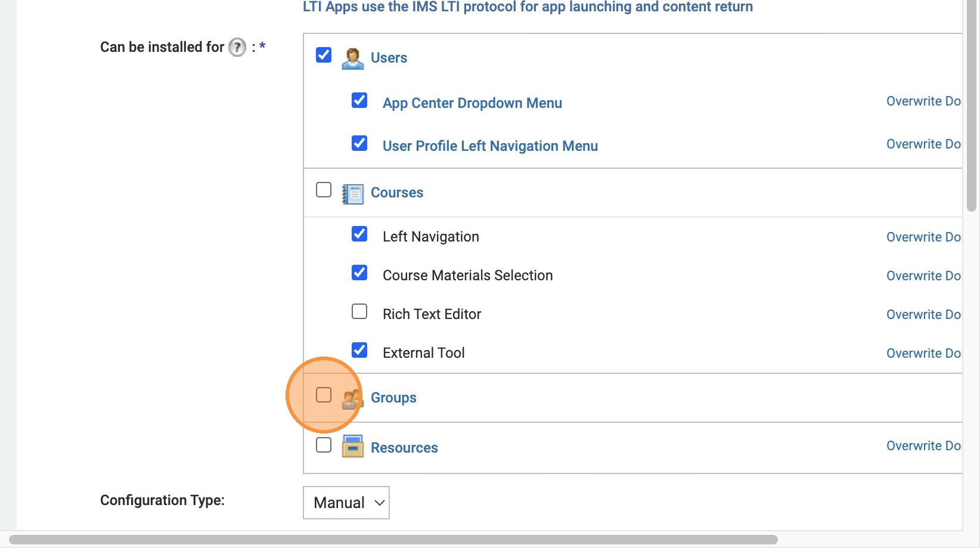Click the User Profile Left Navigation Menu link
The image size is (980, 548).
pyautogui.click(x=490, y=146)
